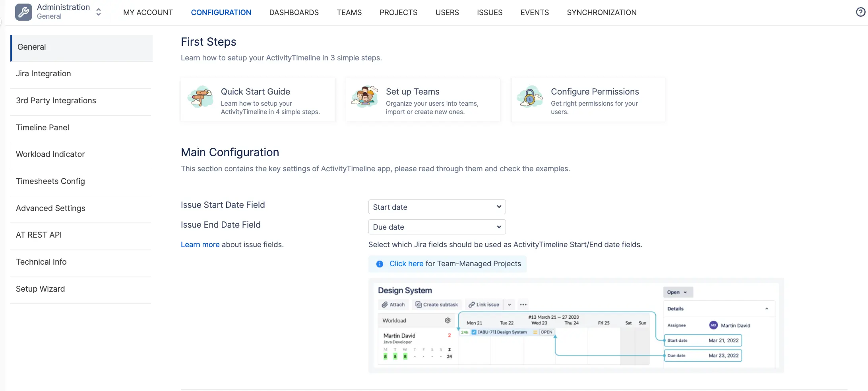Select Jira Integration in the sidebar

click(x=43, y=74)
